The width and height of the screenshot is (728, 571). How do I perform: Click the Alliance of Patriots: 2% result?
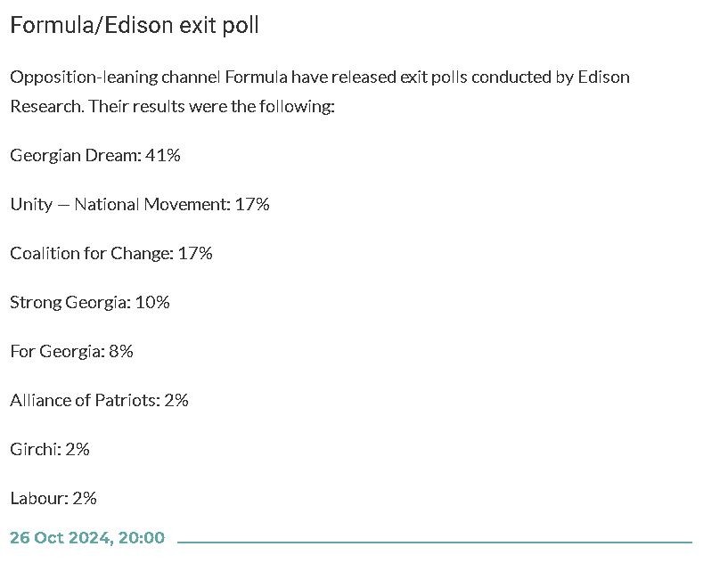[99, 400]
